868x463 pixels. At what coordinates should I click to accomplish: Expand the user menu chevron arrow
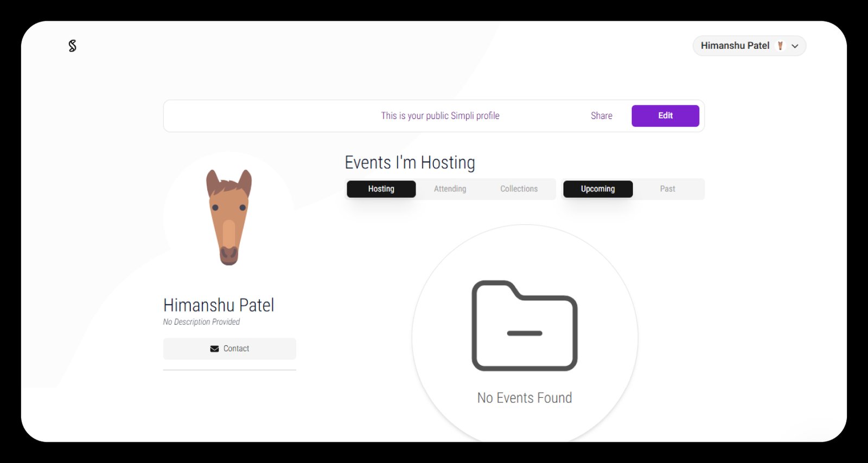click(x=795, y=46)
